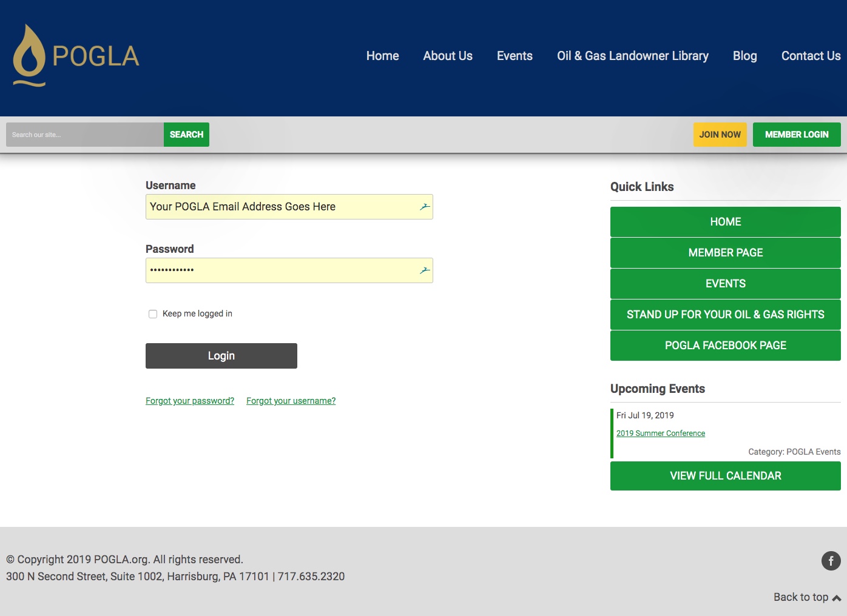Click the Keep me logged in label

(197, 313)
